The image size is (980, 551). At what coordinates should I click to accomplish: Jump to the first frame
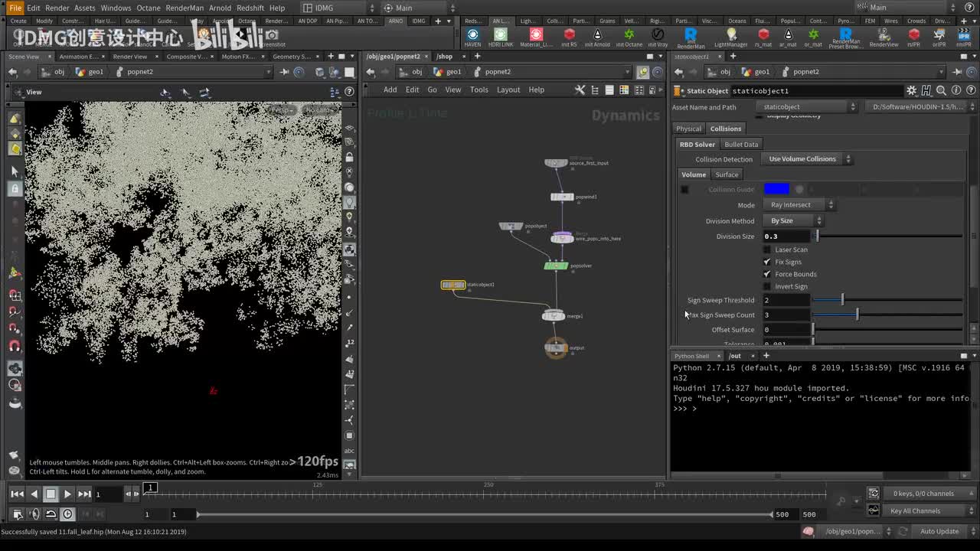[16, 494]
